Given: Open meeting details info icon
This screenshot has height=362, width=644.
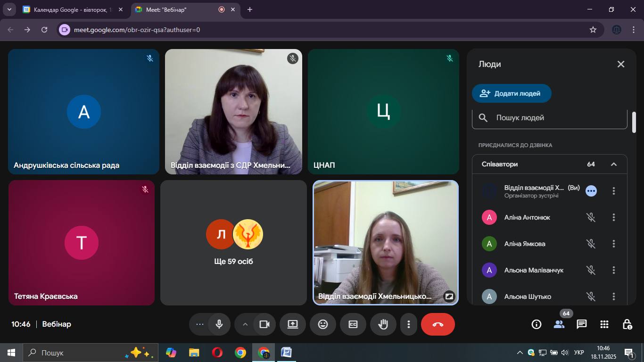Looking at the screenshot, I should coord(537,324).
